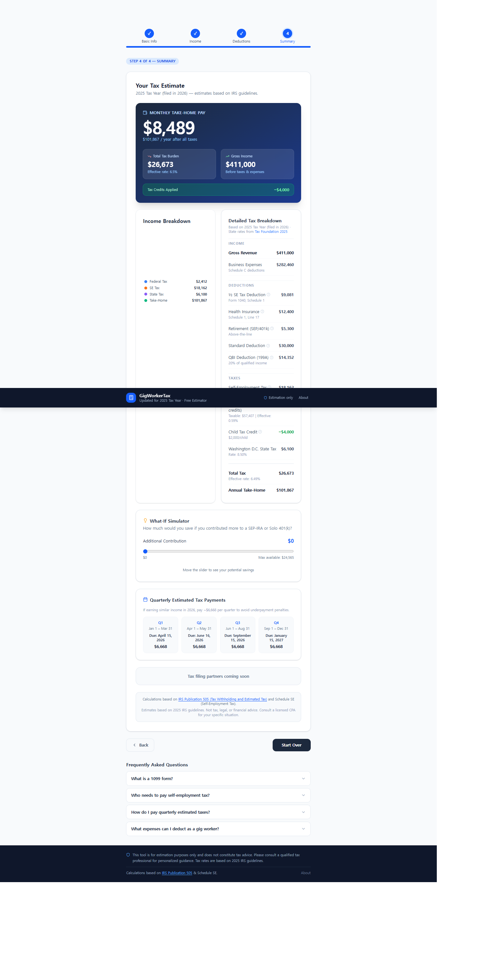The height and width of the screenshot is (980, 480).
Task: Click info icon next to ½ SE Tax Deduction
Action: 268,295
